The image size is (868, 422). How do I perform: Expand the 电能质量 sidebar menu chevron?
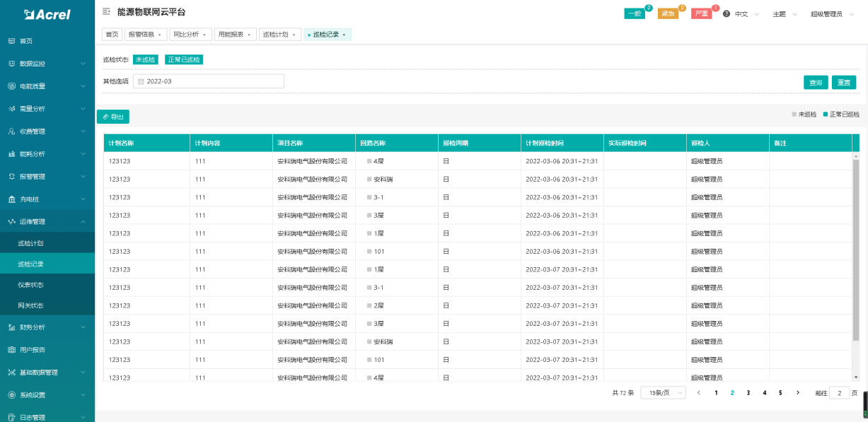click(83, 86)
